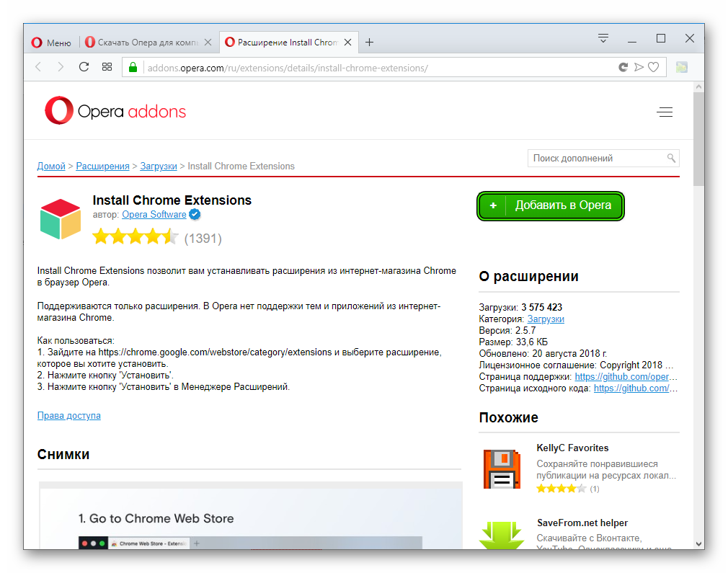The width and height of the screenshot is (728, 573).
Task: Click the version value 2.5.7
Action: (x=525, y=331)
